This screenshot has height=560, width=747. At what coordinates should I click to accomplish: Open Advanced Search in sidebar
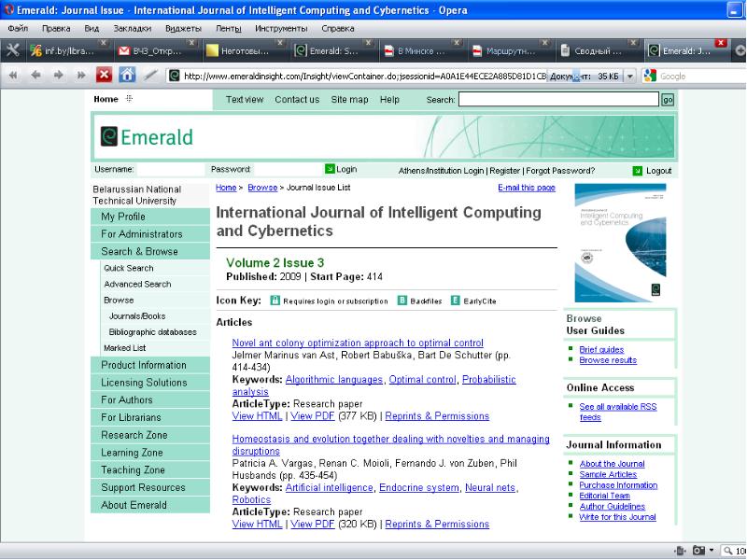pyautogui.click(x=137, y=284)
